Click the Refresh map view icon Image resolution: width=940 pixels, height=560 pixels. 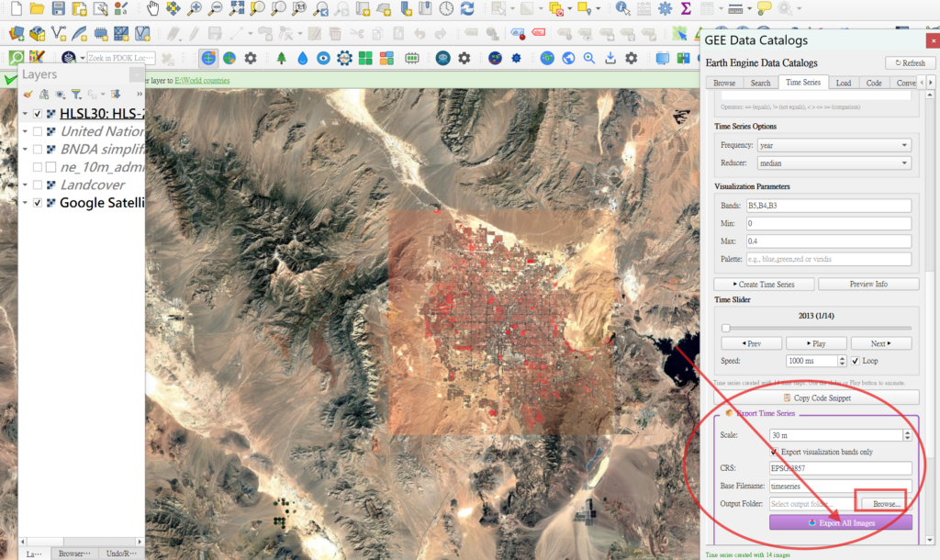pyautogui.click(x=468, y=9)
